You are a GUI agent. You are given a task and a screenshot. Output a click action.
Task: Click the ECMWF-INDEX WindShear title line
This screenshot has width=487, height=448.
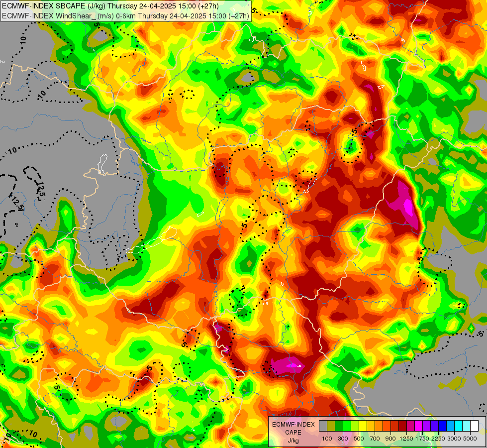click(x=125, y=16)
